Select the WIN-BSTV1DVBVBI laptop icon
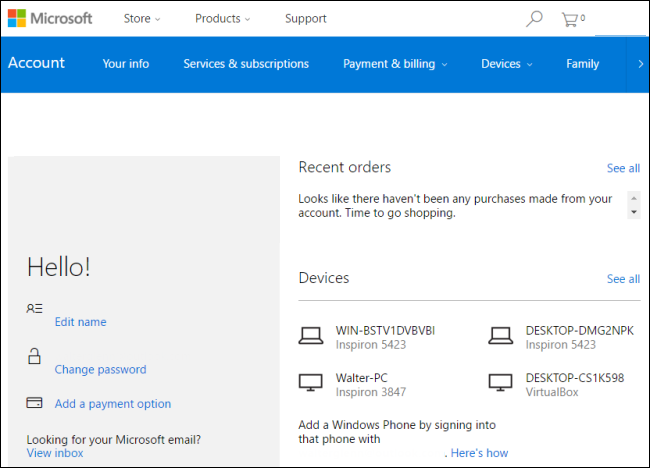 [x=310, y=336]
